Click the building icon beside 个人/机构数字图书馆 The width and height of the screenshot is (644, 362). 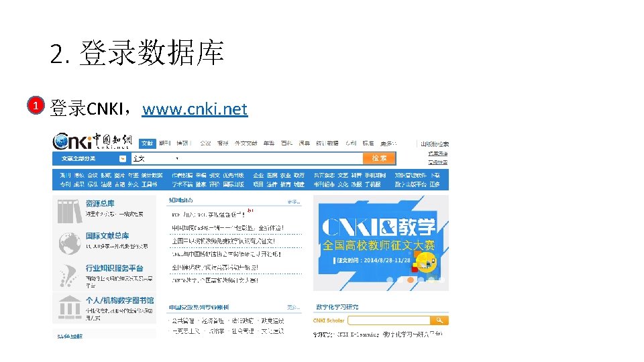70,308
